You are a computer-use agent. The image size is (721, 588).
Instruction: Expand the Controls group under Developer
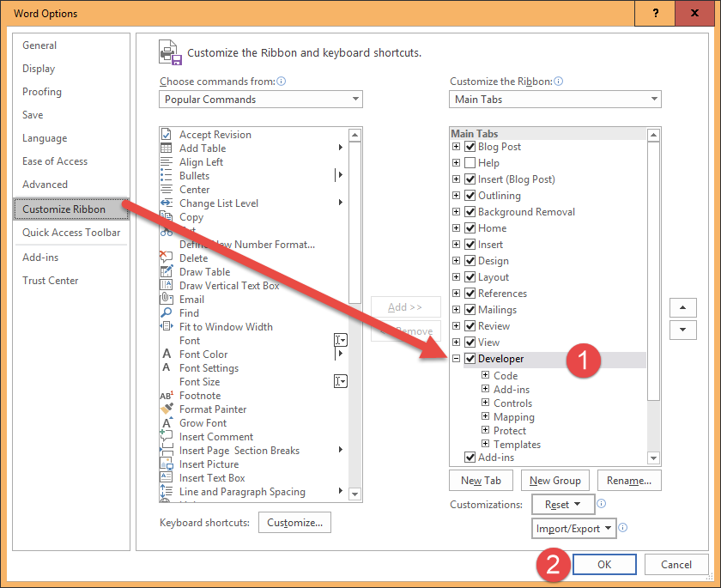coord(485,403)
